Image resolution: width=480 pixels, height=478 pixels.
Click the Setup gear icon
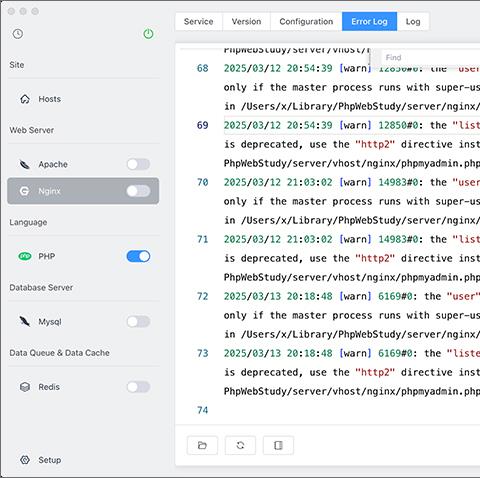click(25, 460)
